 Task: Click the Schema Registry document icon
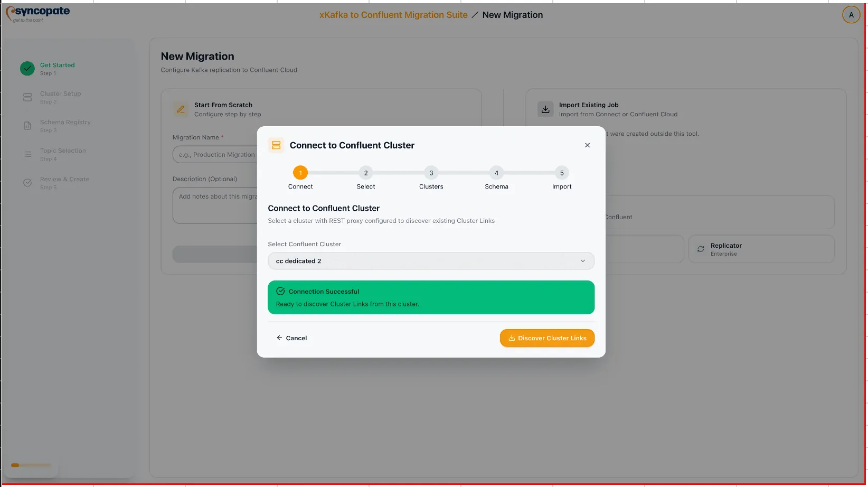(x=27, y=126)
